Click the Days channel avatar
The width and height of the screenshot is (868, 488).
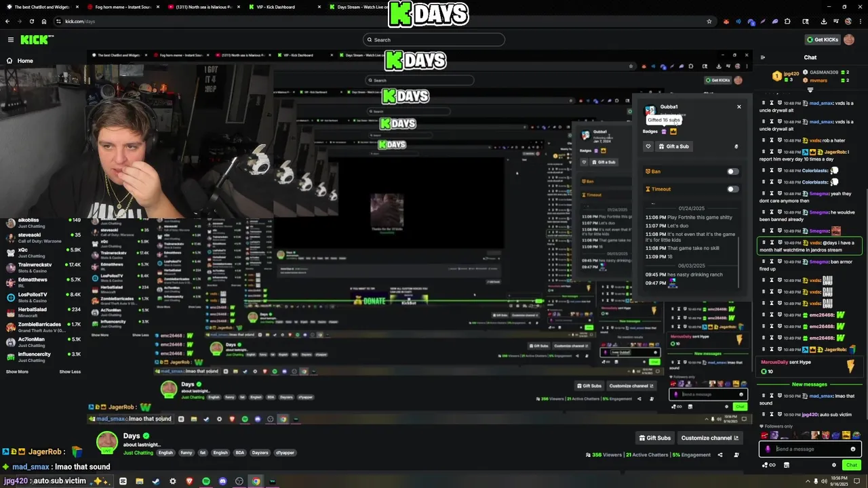(x=107, y=442)
